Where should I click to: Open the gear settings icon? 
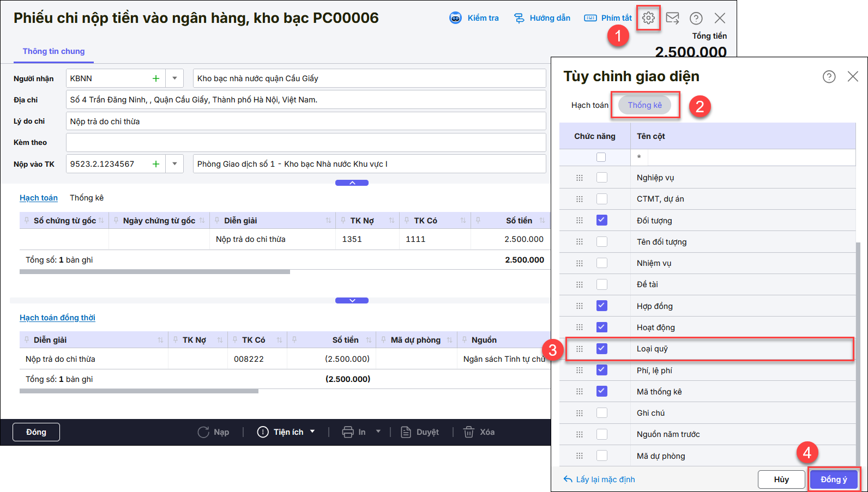[x=648, y=18]
